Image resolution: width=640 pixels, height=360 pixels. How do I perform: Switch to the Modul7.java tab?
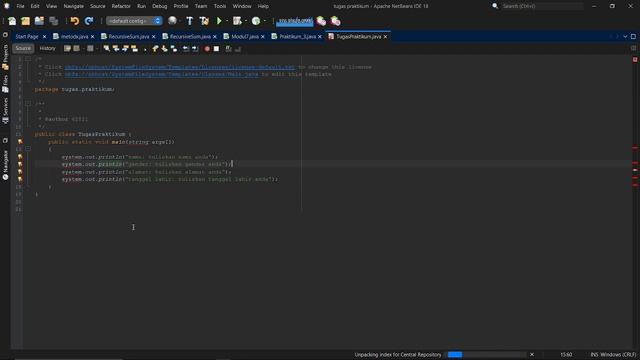[x=245, y=36]
